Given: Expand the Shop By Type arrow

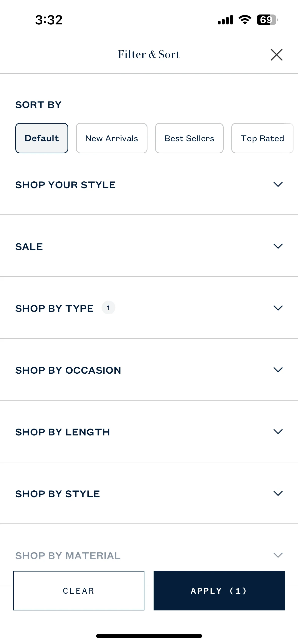Looking at the screenshot, I should click(x=278, y=308).
